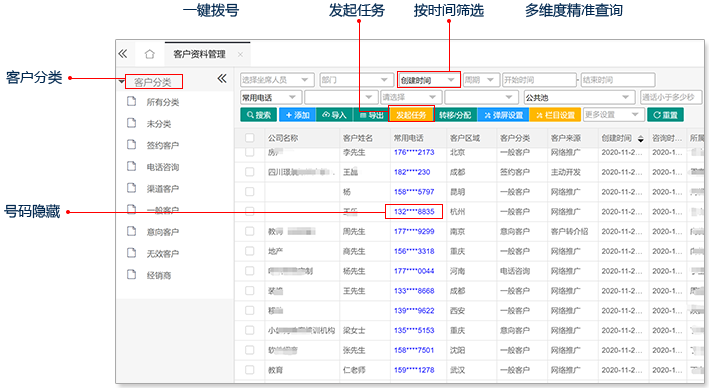Click the file icon beside 电话咨询

[x=132, y=166]
